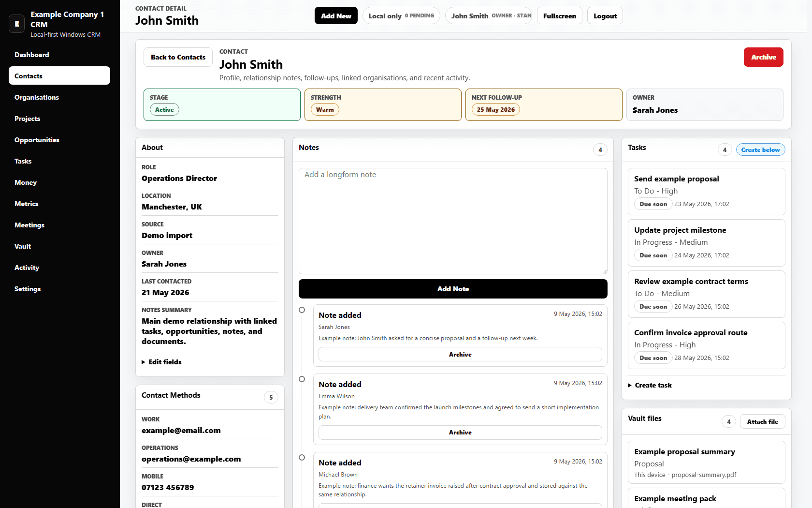
Task: Open the Vault section
Action: click(x=59, y=246)
